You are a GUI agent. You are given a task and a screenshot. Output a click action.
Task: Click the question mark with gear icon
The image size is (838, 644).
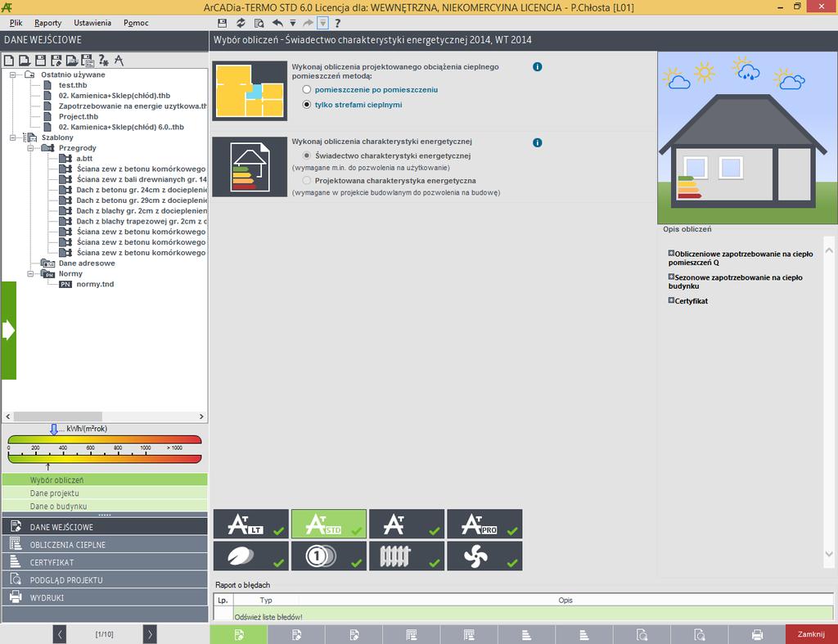pos(103,61)
